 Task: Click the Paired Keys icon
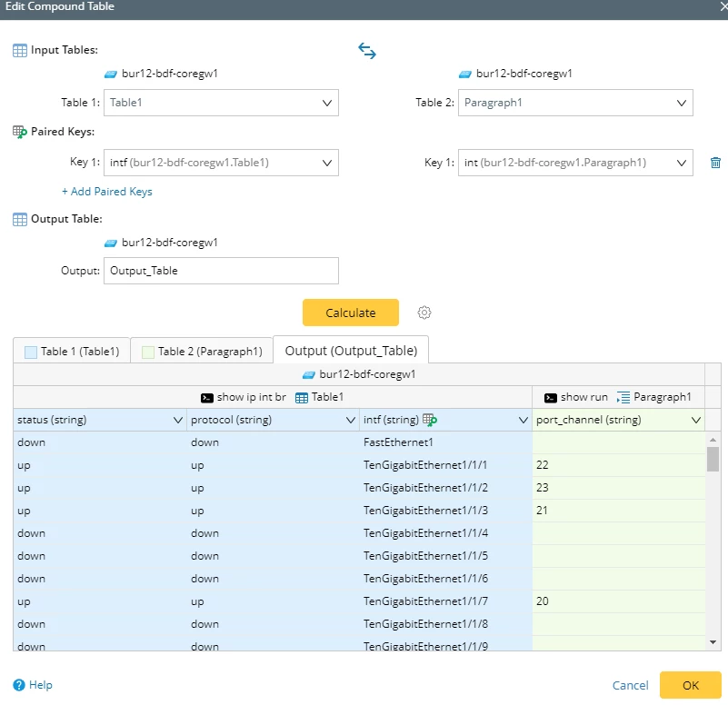coord(20,133)
